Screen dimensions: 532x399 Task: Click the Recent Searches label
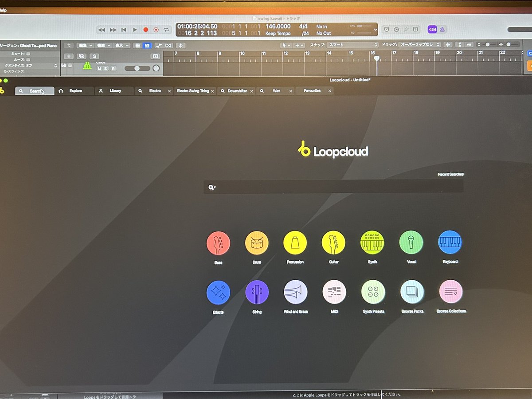[451, 175]
